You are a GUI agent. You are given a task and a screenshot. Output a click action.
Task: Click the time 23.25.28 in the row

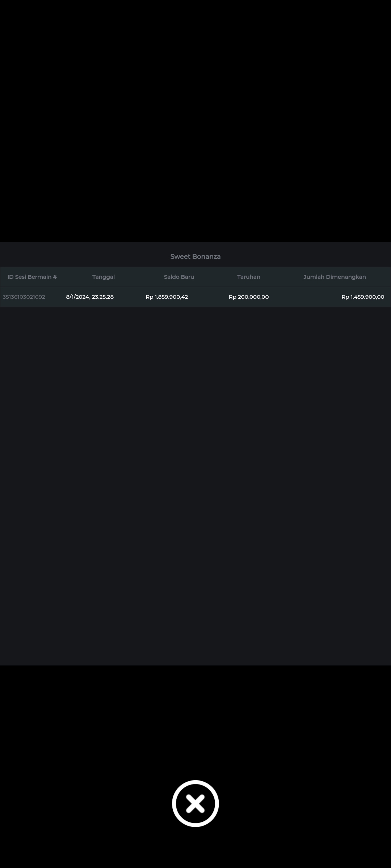click(103, 297)
